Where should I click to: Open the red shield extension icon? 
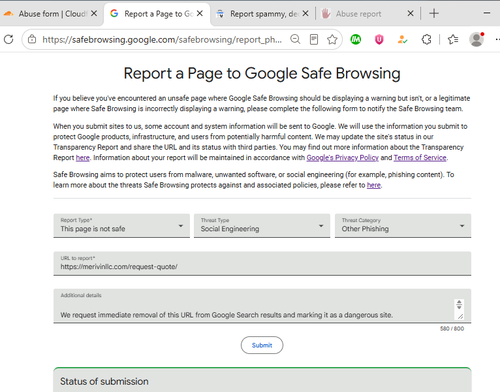click(379, 40)
